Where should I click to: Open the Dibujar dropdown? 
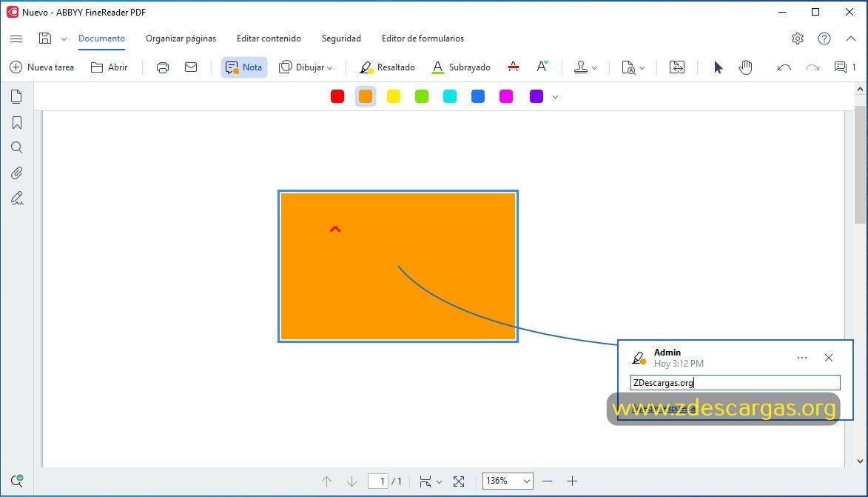pos(306,67)
